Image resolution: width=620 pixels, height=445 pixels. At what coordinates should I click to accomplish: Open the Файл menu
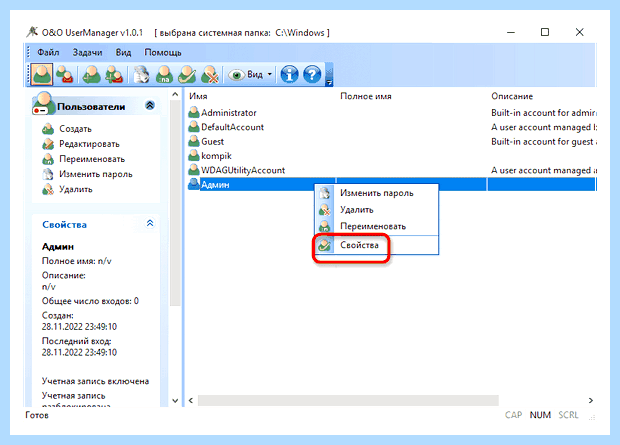48,53
